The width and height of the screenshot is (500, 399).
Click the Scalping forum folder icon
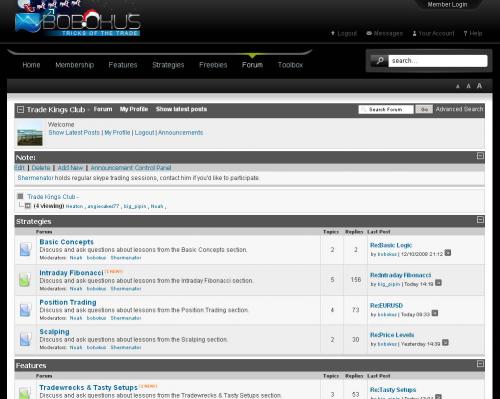(x=25, y=339)
